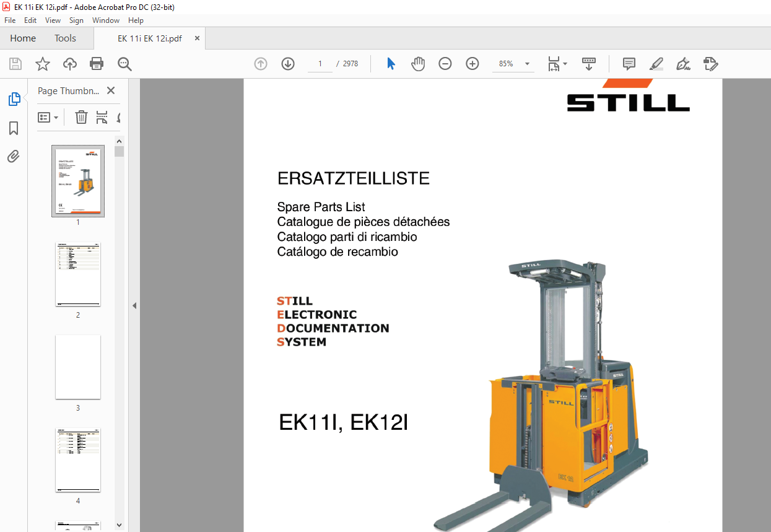Screen dimensions: 771x532
Task: Open the Bookmarks panel
Action: pyautogui.click(x=14, y=128)
